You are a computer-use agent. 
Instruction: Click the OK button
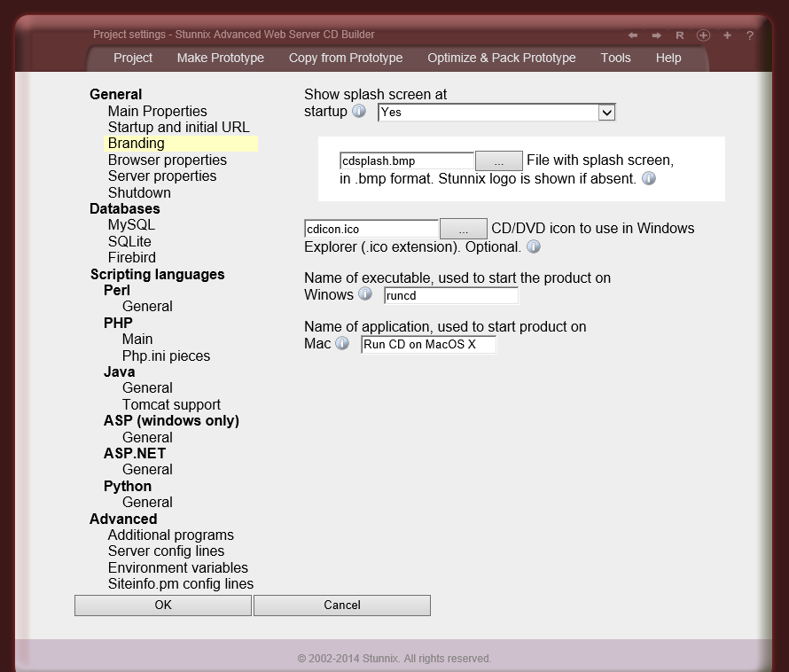tap(162, 605)
